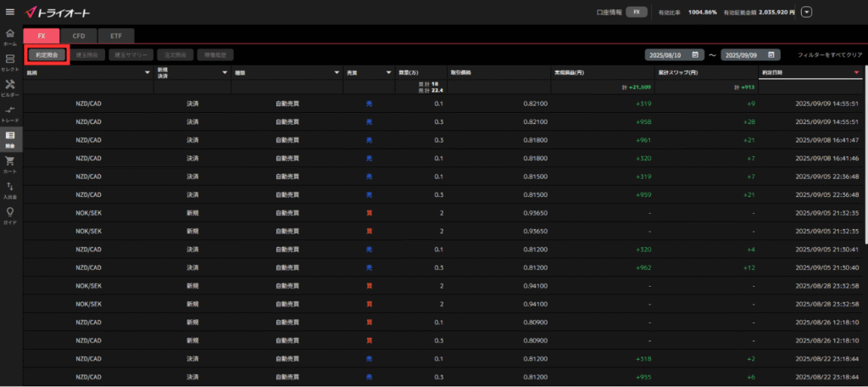Expand account details arrow at top right
Viewport: 868px width, 387px height.
806,12
